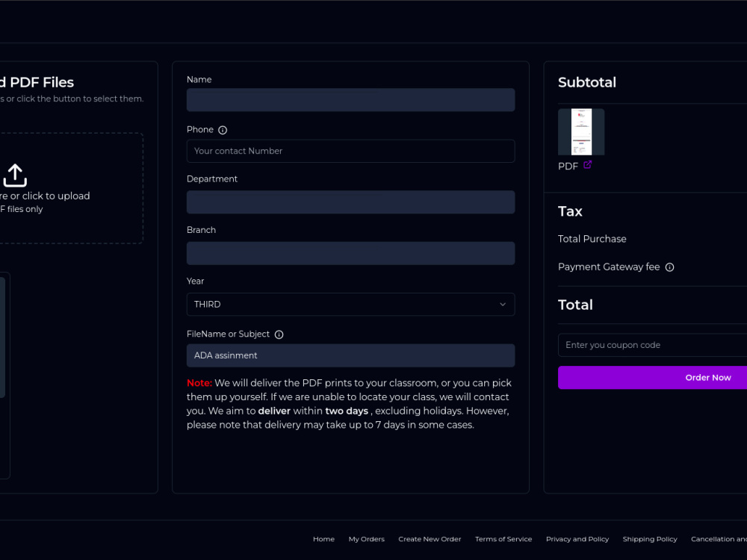Focus the Your contact Number field

[x=350, y=151]
